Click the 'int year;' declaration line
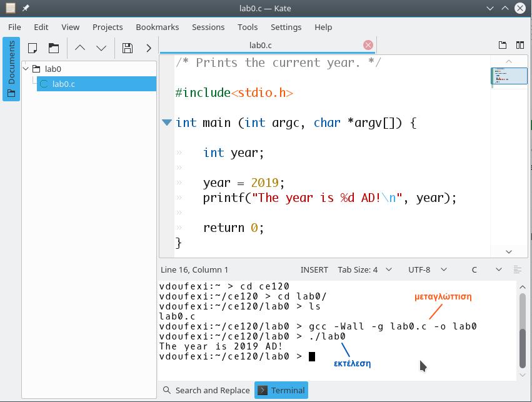 click(233, 153)
